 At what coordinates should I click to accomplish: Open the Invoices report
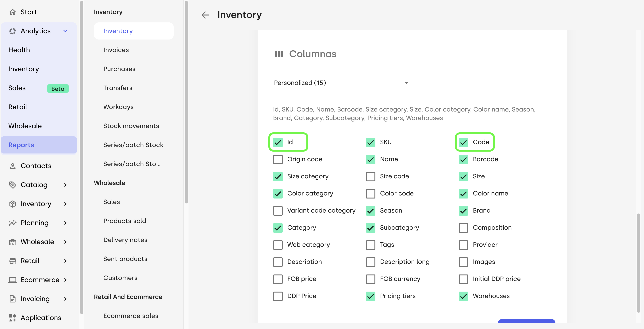click(134, 50)
